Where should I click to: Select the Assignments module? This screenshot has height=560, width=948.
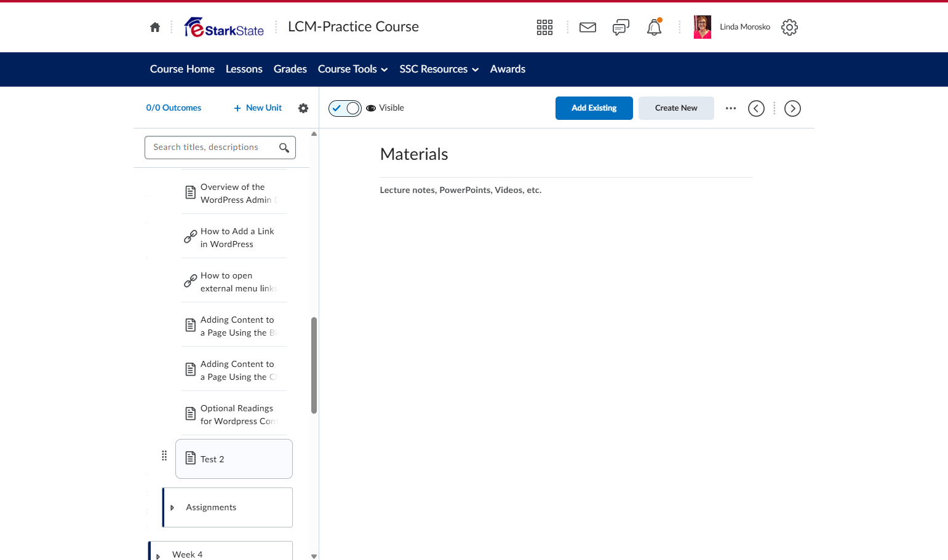pyautogui.click(x=228, y=507)
